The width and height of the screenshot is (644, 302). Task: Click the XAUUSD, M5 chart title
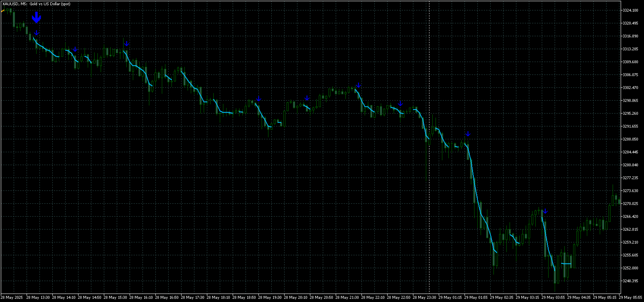coord(36,4)
